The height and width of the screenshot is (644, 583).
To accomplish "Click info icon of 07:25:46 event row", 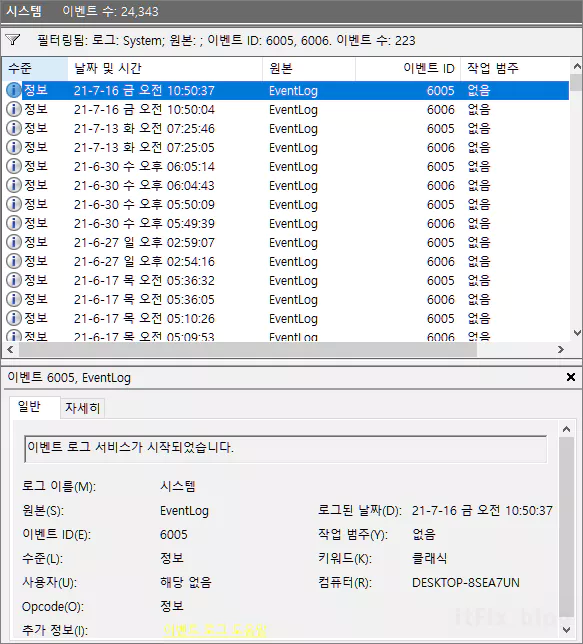I will tap(14, 128).
